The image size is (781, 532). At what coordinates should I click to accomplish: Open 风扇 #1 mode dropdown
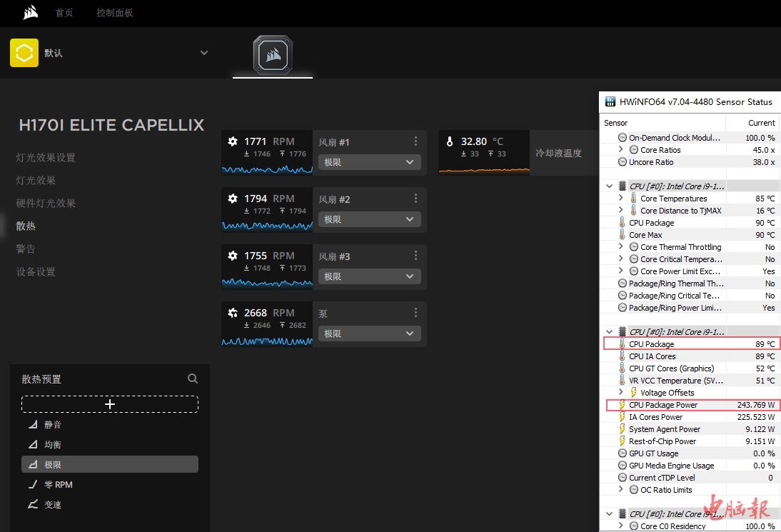coord(369,162)
